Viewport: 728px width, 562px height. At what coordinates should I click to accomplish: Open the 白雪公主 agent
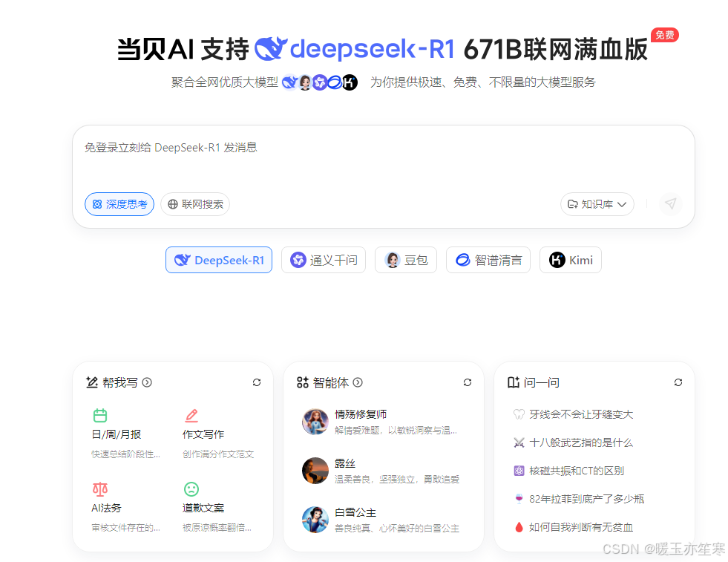coord(383,520)
